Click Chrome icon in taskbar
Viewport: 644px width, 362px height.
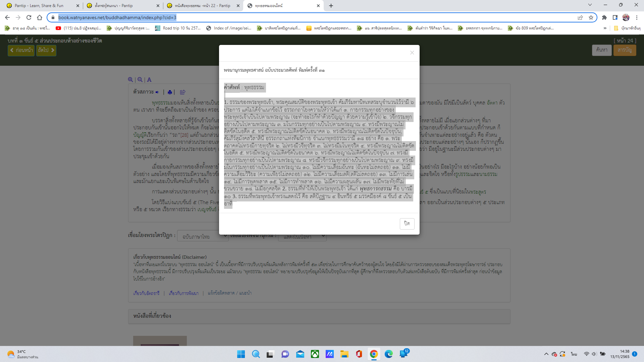click(374, 354)
